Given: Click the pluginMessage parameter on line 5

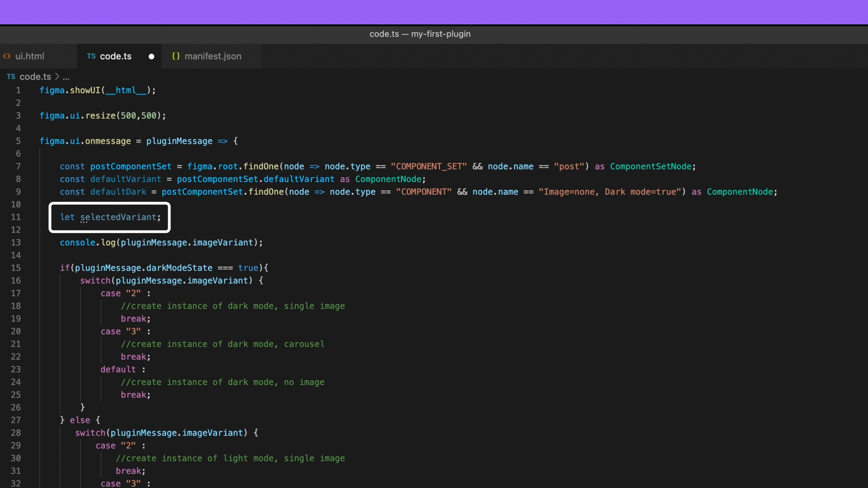Looking at the screenshot, I should coord(179,141).
